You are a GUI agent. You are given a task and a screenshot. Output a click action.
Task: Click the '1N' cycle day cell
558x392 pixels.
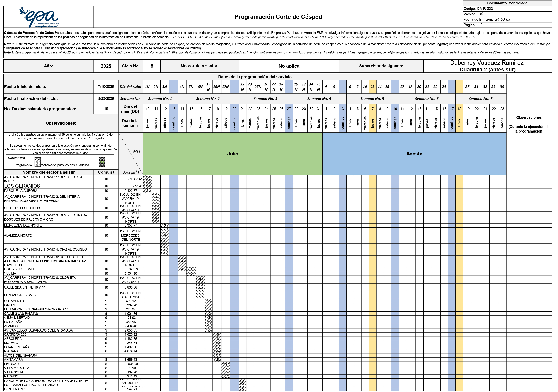[147, 87]
